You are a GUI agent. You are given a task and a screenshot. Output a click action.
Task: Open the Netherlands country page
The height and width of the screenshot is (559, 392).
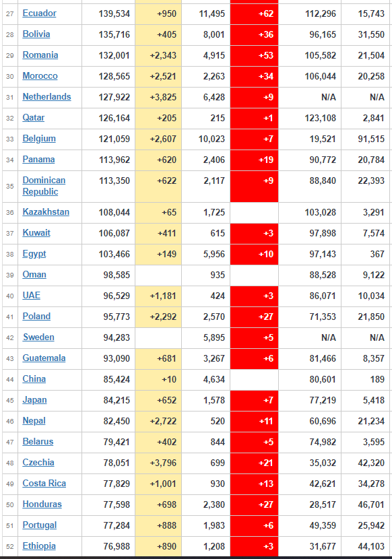(x=46, y=97)
